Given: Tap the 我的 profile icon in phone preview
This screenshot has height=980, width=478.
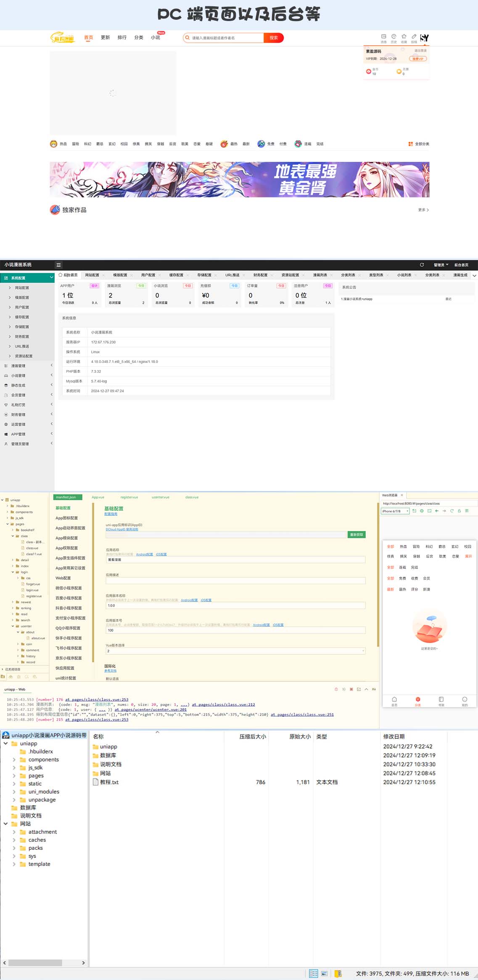Looking at the screenshot, I should [465, 699].
